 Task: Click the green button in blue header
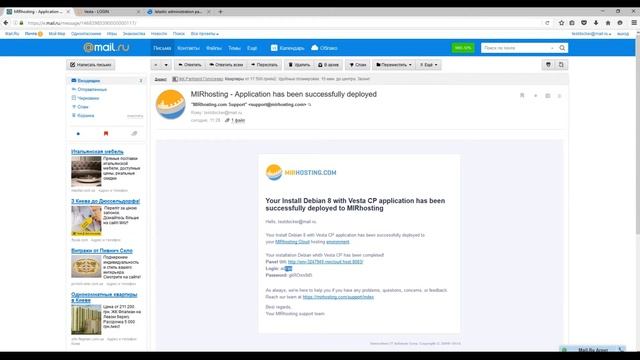point(463,48)
